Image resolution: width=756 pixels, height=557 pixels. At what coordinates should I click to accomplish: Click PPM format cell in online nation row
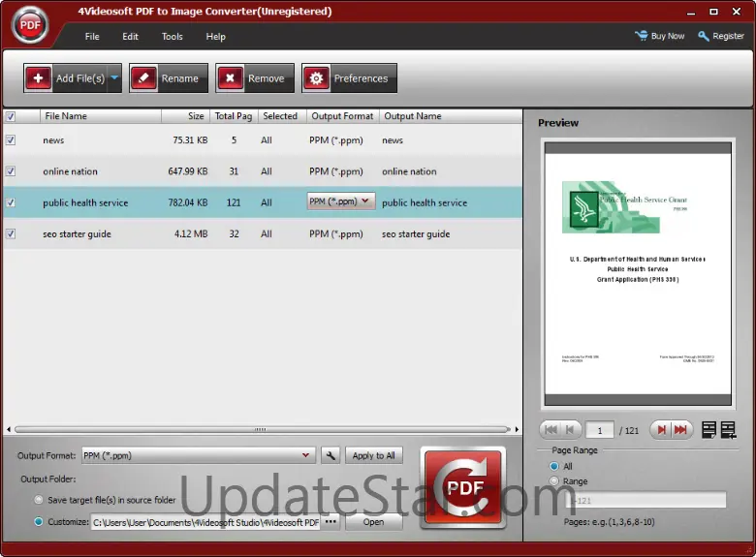(336, 171)
